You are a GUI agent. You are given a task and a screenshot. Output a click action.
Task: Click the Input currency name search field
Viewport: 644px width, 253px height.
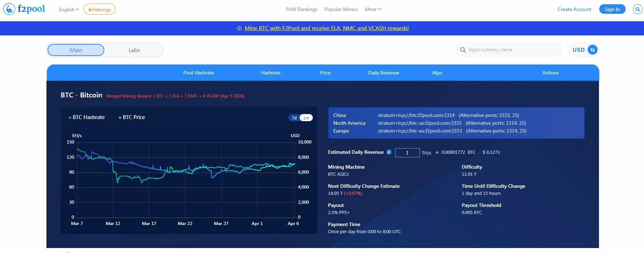[509, 50]
